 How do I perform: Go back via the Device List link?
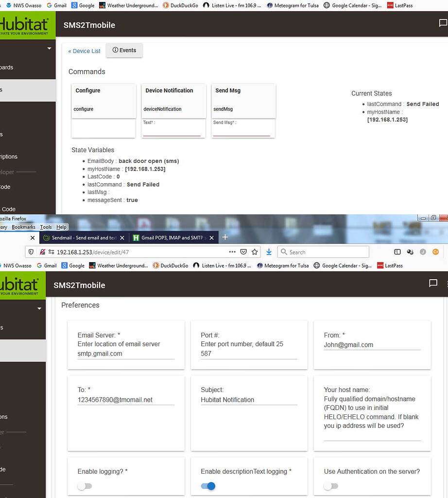[x=84, y=51]
